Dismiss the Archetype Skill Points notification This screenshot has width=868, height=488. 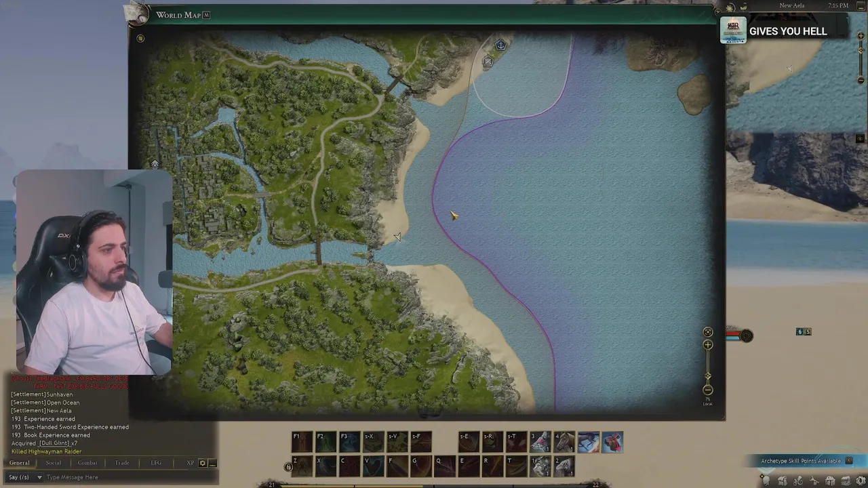[x=848, y=461]
